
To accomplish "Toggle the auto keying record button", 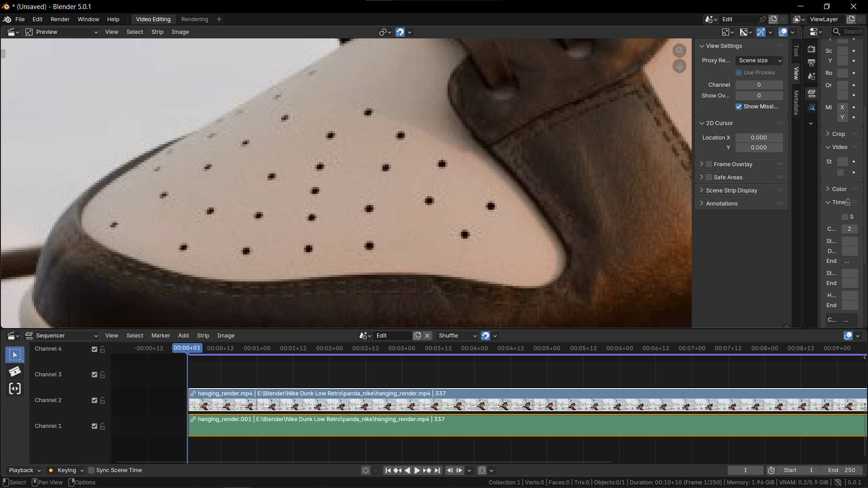I will pyautogui.click(x=366, y=470).
